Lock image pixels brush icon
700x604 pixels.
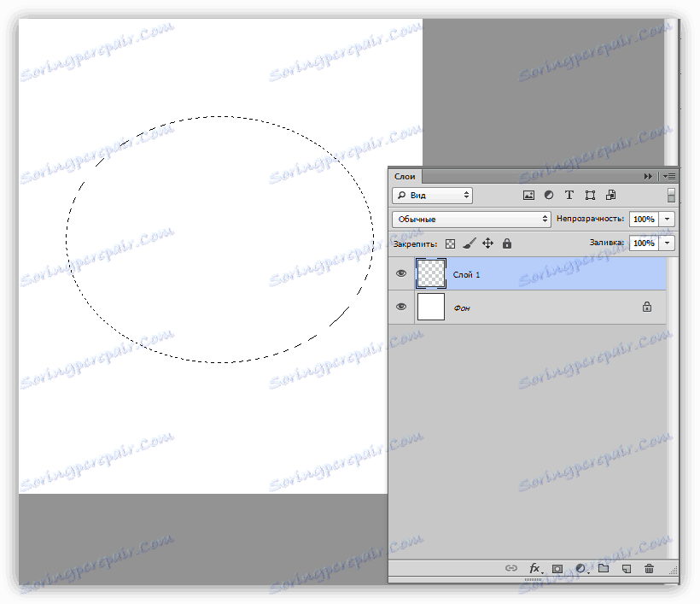(469, 243)
